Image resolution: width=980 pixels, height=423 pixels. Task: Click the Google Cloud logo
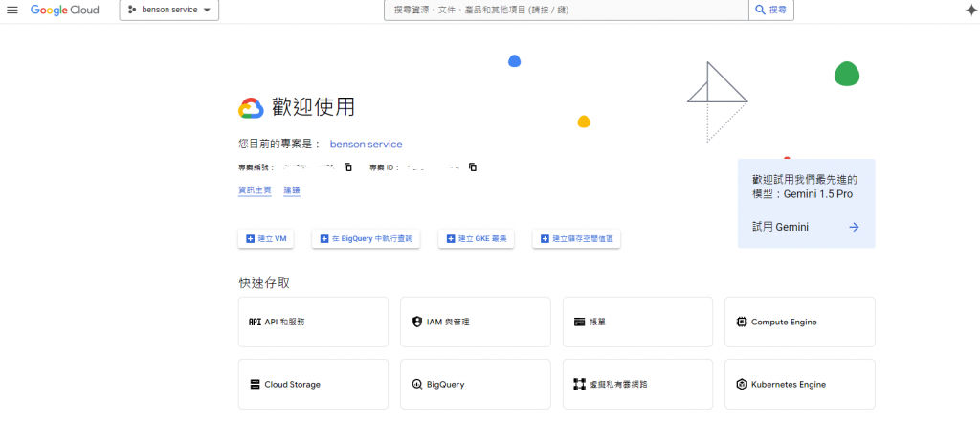64,10
